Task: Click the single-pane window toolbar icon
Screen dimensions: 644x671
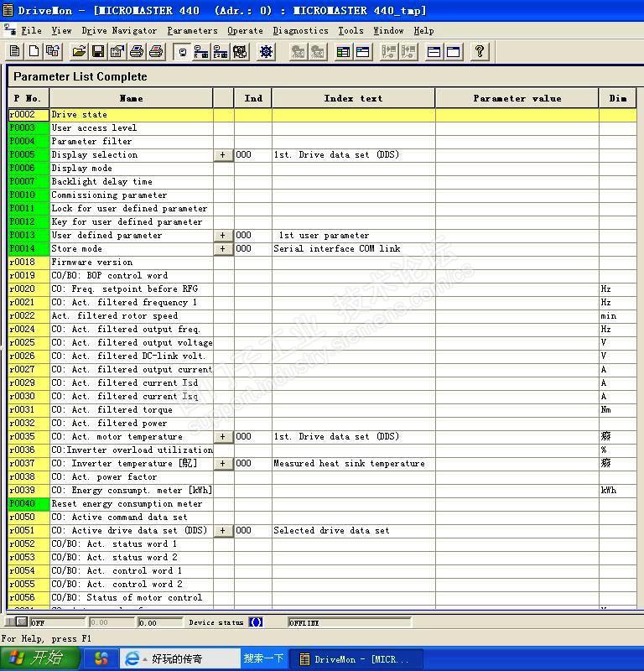Action: (453, 52)
